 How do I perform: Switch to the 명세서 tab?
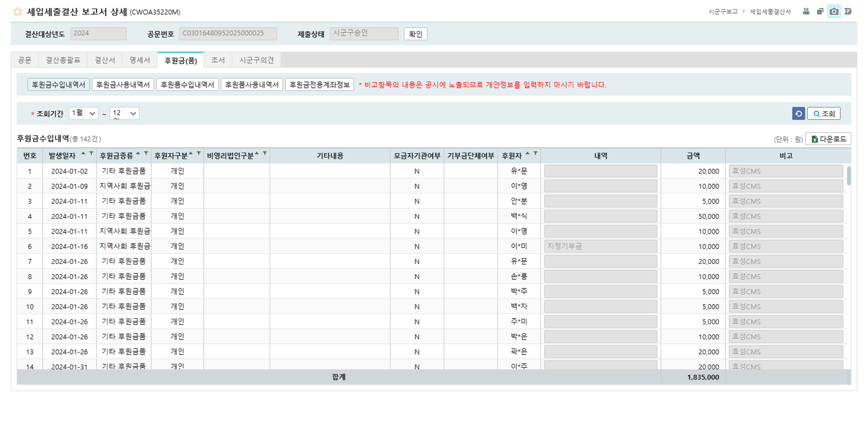[139, 60]
